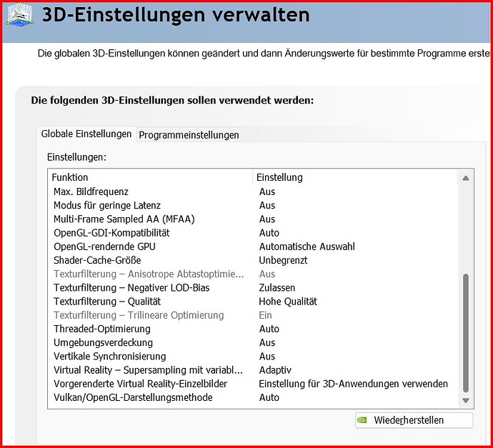
Task: Click Aus value for Max. Bildfrequenz
Action: pyautogui.click(x=267, y=191)
